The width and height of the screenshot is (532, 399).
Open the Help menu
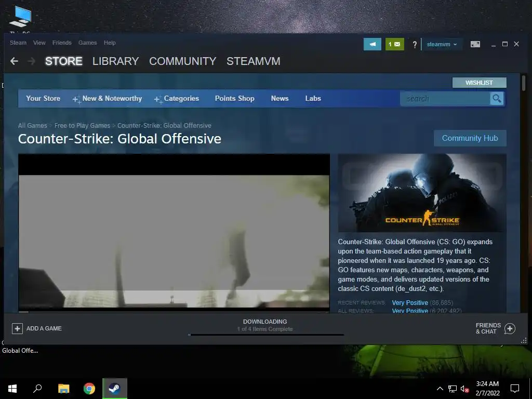[x=110, y=43]
